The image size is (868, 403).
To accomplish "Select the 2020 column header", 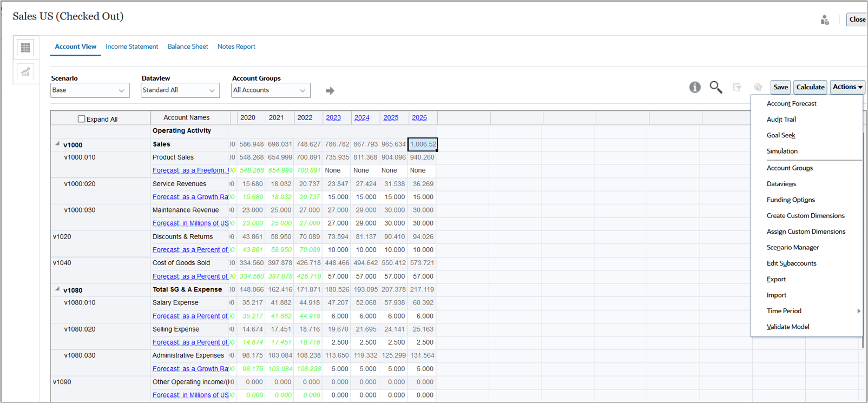I will pyautogui.click(x=251, y=117).
